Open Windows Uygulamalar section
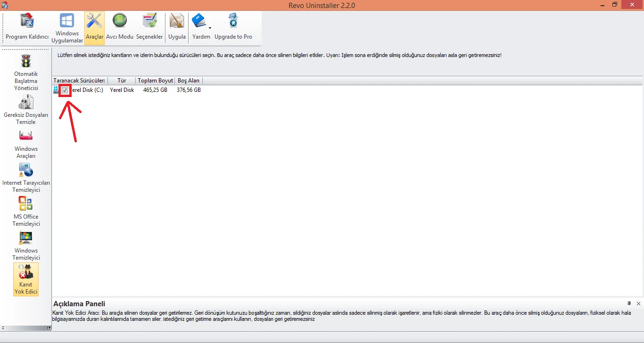Screen dimensions: 644x343 coord(67,28)
